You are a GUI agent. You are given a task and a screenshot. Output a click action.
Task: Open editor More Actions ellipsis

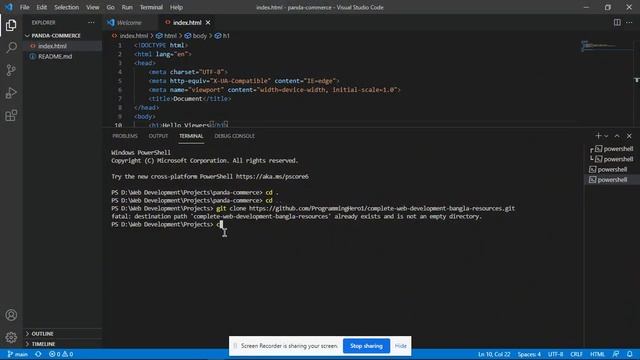[x=629, y=22]
